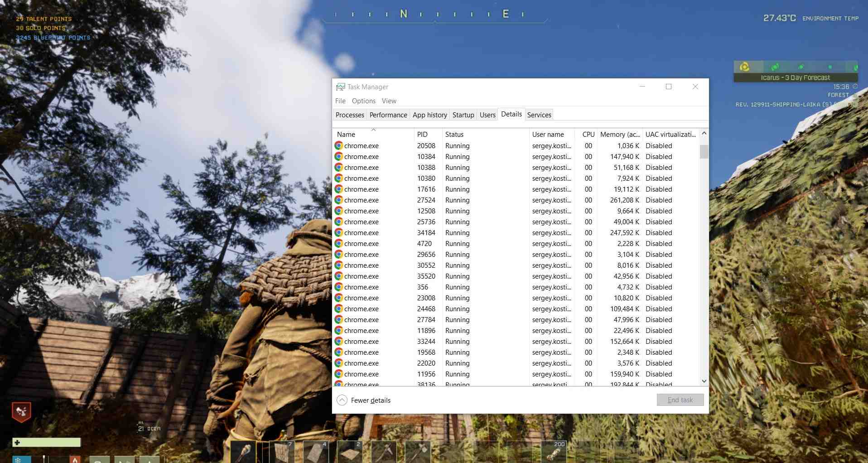Viewport: 868px width, 463px height.
Task: Click the Chrome icon for PID 10384
Action: tap(338, 156)
